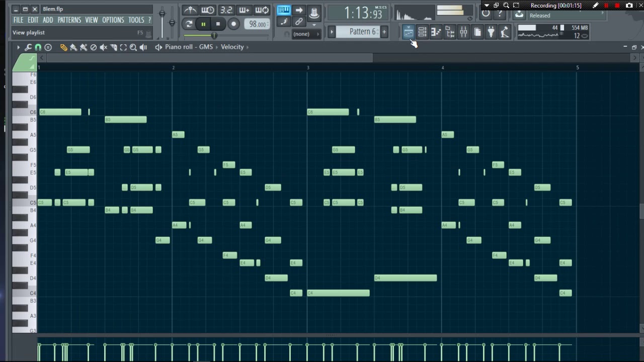Open the mixer view

coord(463,33)
